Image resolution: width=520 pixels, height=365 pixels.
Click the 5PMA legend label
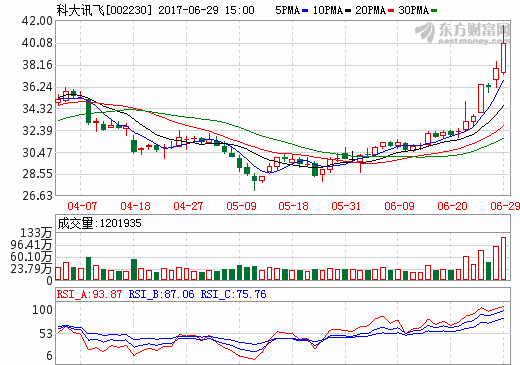(288, 10)
